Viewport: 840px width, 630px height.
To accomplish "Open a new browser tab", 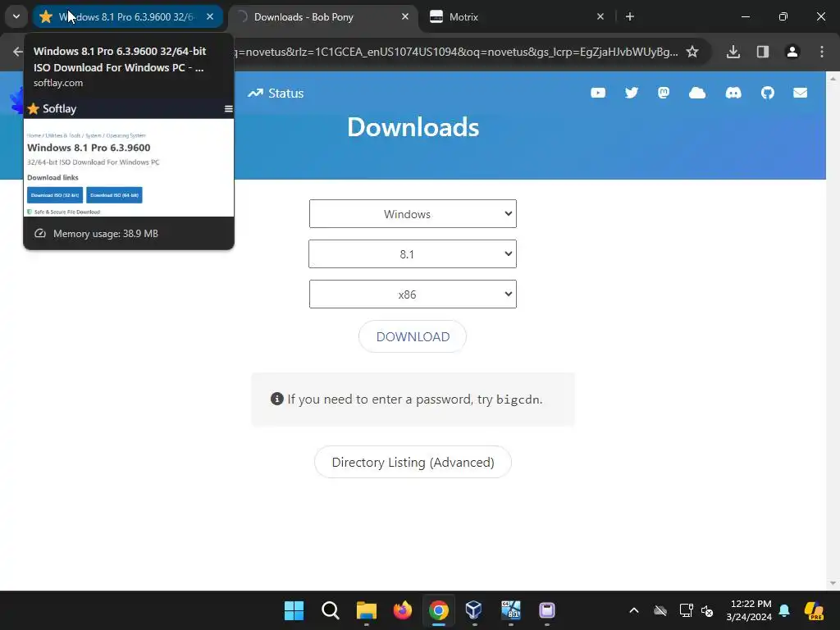I will tap(630, 16).
